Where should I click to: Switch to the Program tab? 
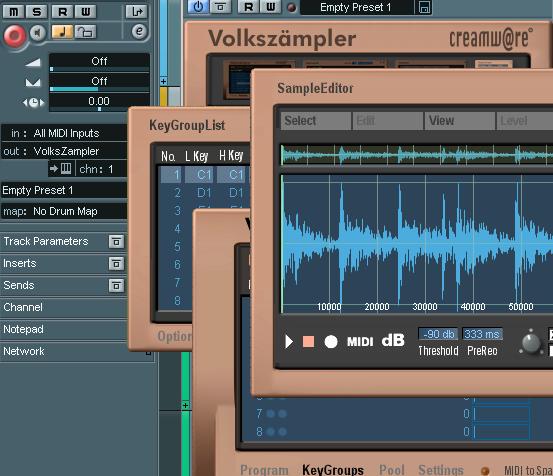click(x=264, y=470)
